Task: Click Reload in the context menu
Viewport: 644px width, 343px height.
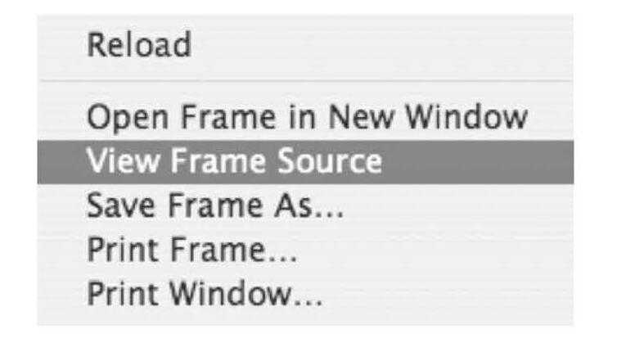Action: 139,45
